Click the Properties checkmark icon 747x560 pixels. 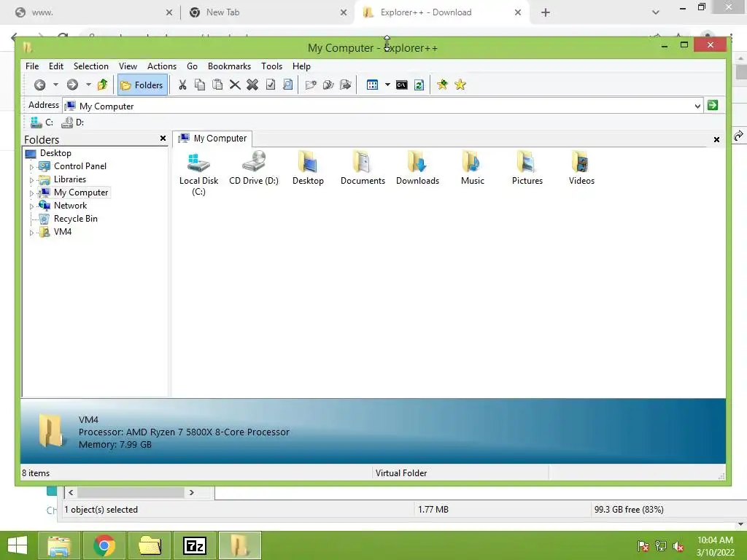pyautogui.click(x=270, y=85)
